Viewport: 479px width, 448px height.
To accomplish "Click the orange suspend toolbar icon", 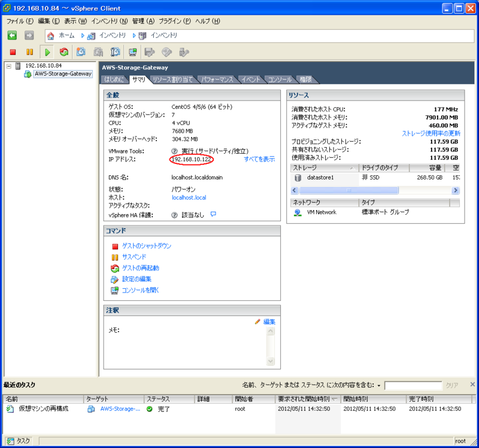I will pyautogui.click(x=29, y=52).
